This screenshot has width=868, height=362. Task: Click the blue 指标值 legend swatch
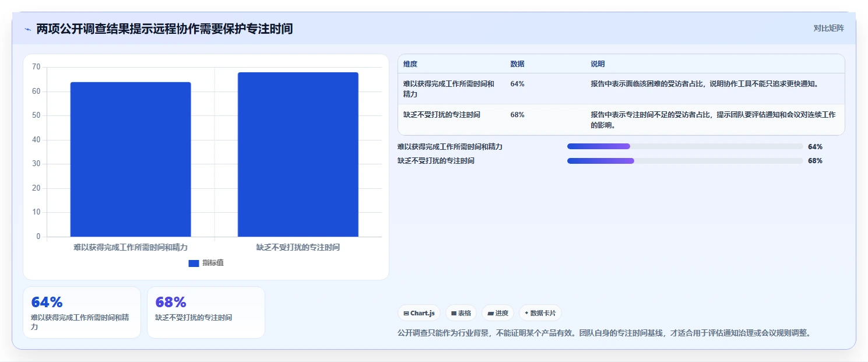[194, 263]
